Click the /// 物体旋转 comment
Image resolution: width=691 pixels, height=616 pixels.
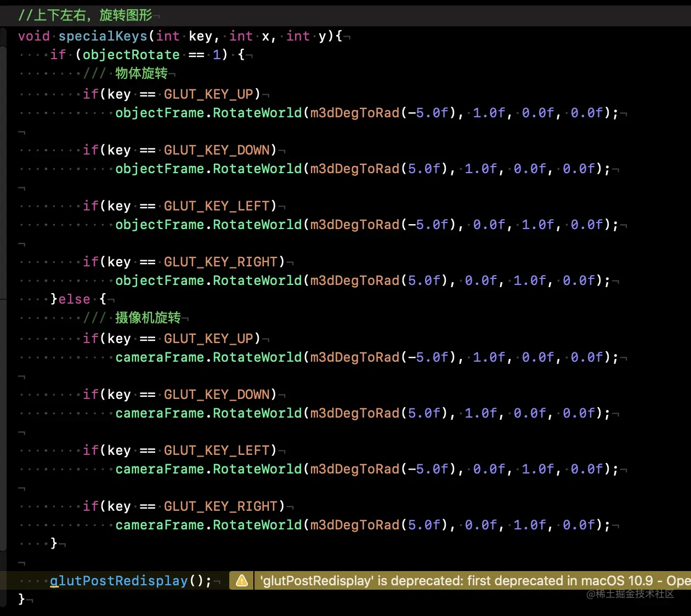[x=126, y=73]
